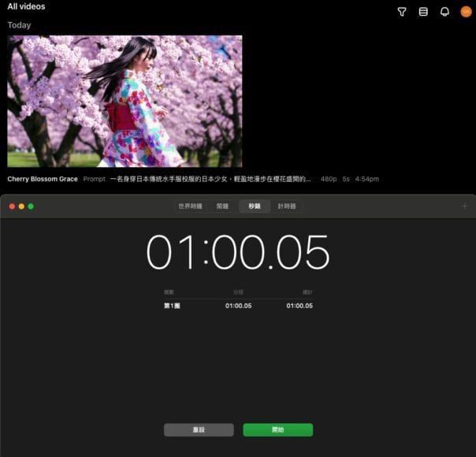Click the All videos heading
Viewport: 476px width, 457px height.
27,7
